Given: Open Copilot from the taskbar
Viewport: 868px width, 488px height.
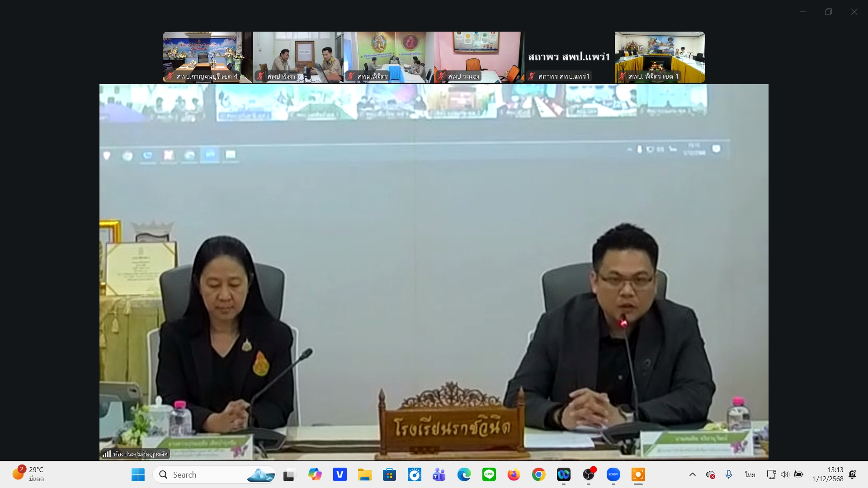Looking at the screenshot, I should pyautogui.click(x=315, y=474).
